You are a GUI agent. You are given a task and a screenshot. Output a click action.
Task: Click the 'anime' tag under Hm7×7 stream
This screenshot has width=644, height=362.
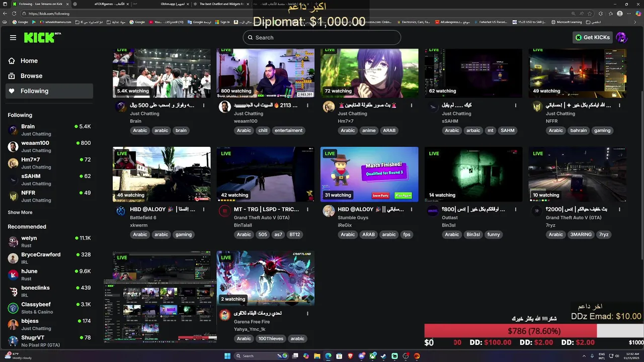tap(369, 131)
